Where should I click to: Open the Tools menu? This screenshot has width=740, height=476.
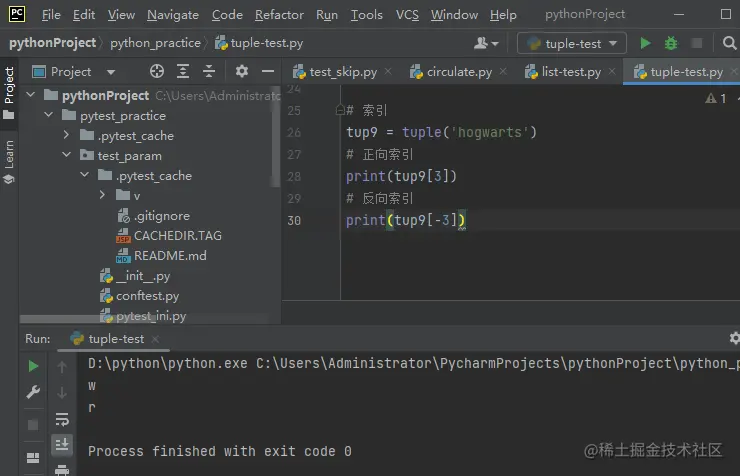[366, 15]
